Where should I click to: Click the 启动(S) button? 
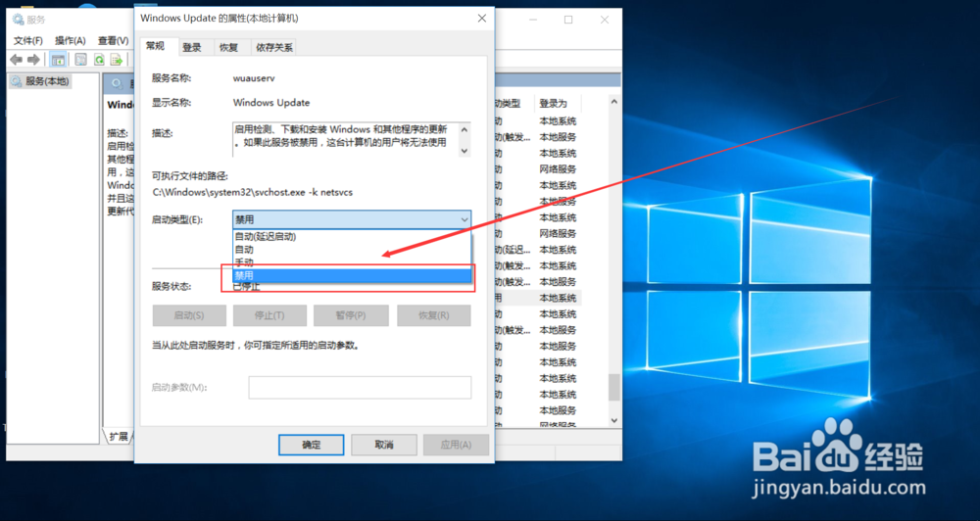(189, 315)
